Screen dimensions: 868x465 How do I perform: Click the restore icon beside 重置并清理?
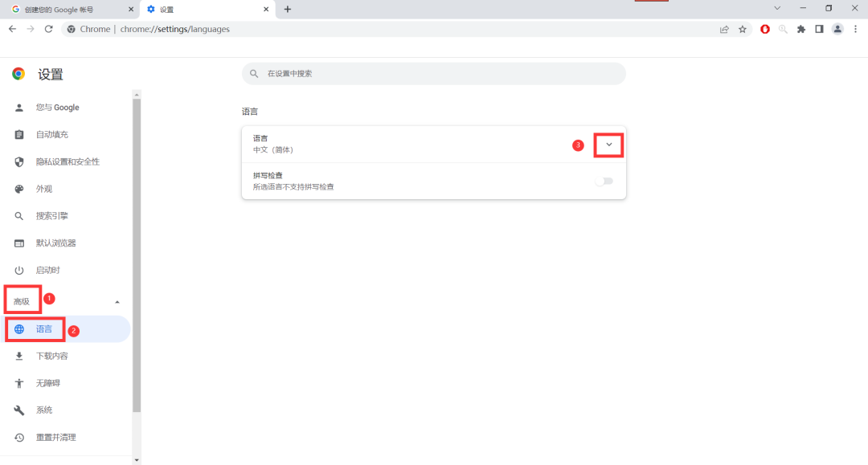(18, 438)
